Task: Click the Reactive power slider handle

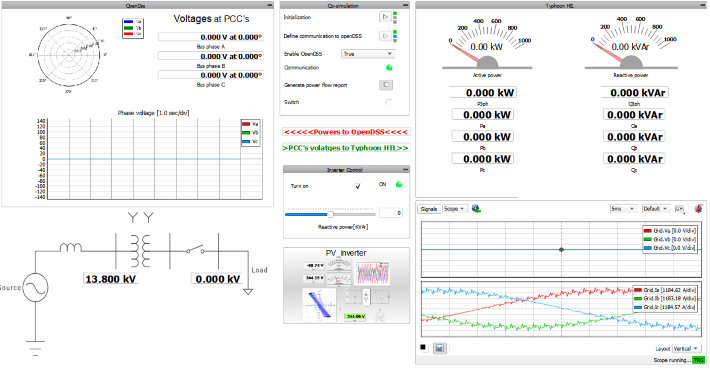Action: 331,214
